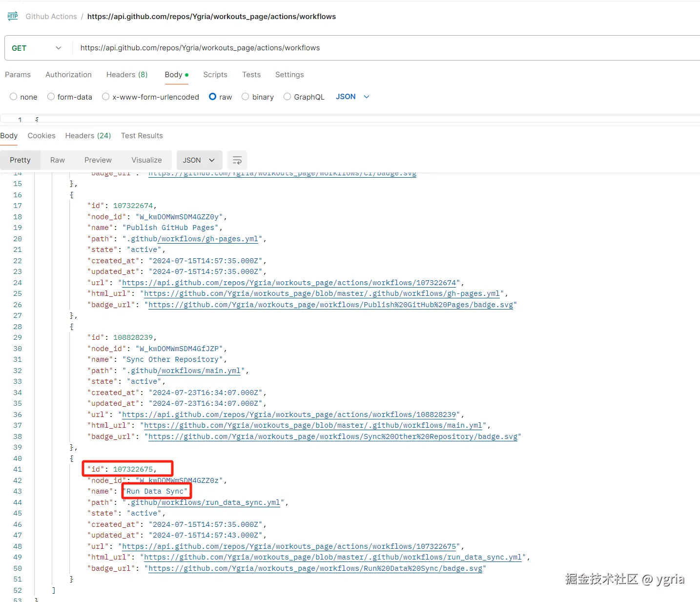
Task: Open the request Settings tab
Action: (289, 75)
